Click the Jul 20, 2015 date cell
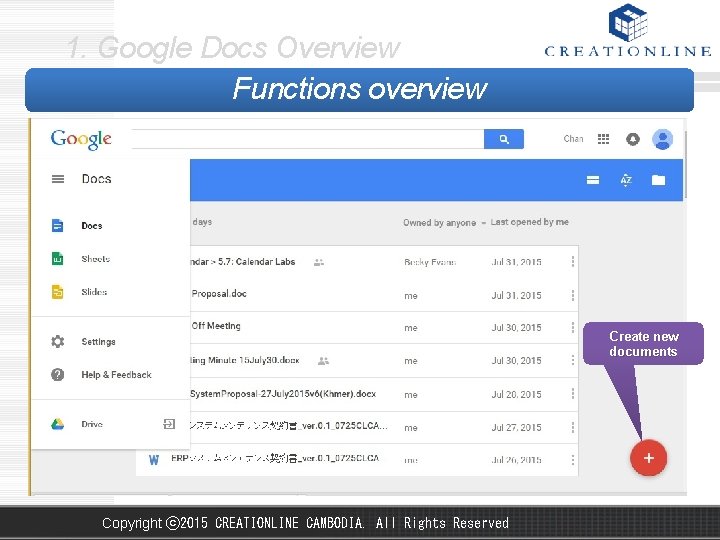Screen dimensions: 720x540 517,394
